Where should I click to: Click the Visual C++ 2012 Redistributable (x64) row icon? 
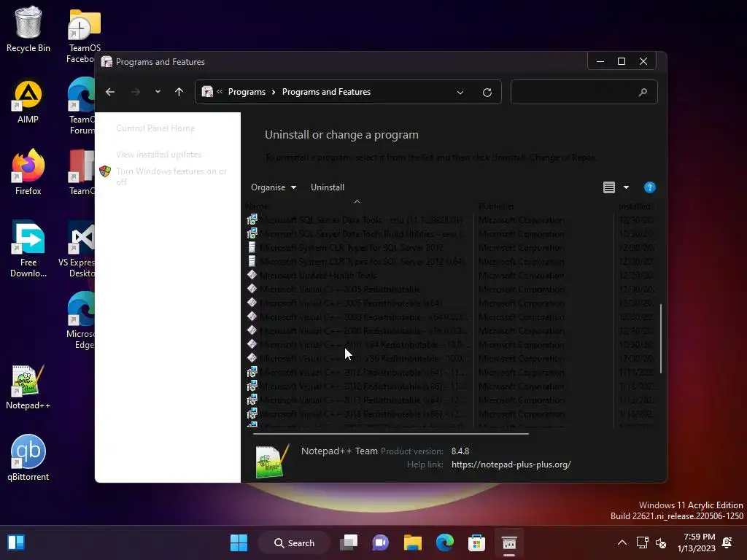coord(252,372)
